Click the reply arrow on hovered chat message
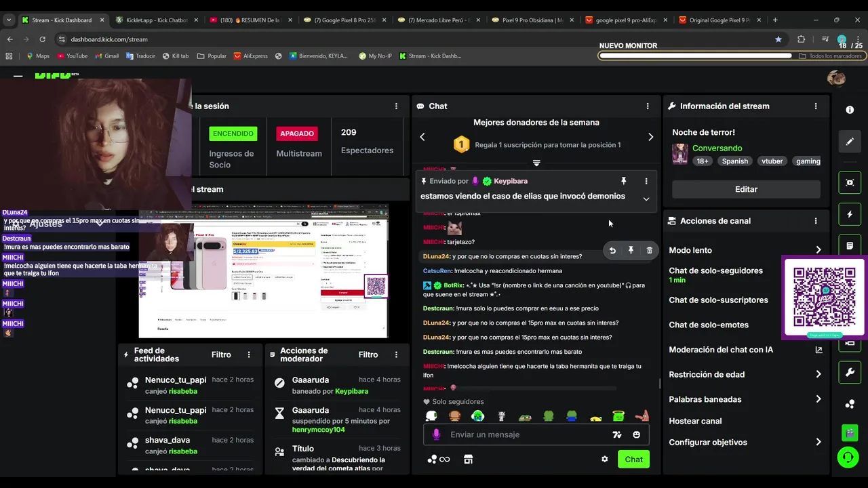Image resolution: width=868 pixels, height=488 pixels. [x=612, y=251]
